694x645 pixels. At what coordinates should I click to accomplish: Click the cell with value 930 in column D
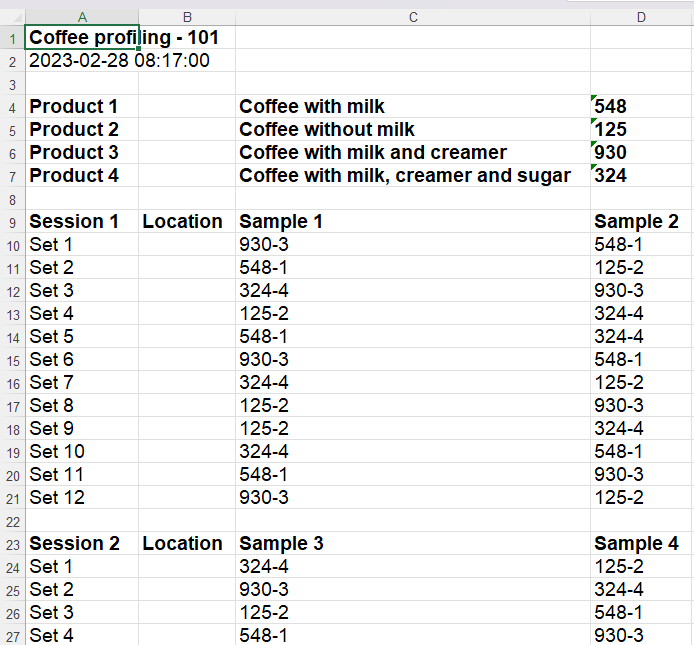point(641,153)
